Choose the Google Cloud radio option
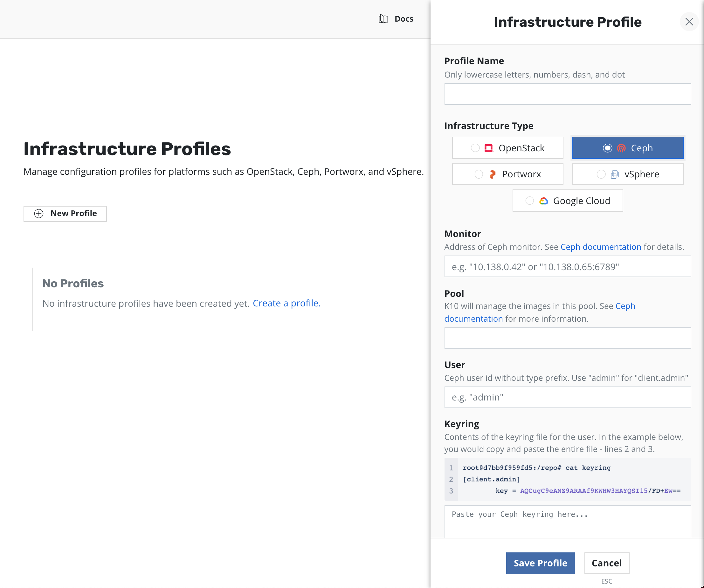Screen dimensions: 704x588 click(x=529, y=201)
